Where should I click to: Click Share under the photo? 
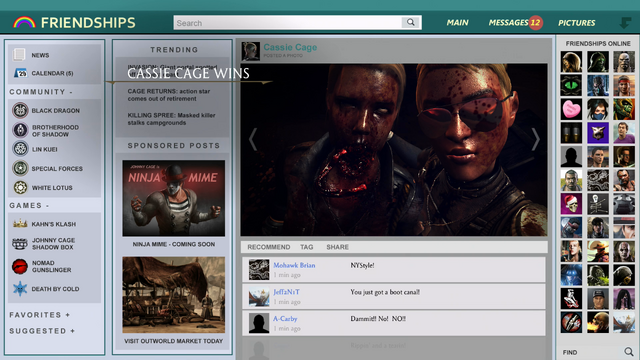(x=337, y=247)
